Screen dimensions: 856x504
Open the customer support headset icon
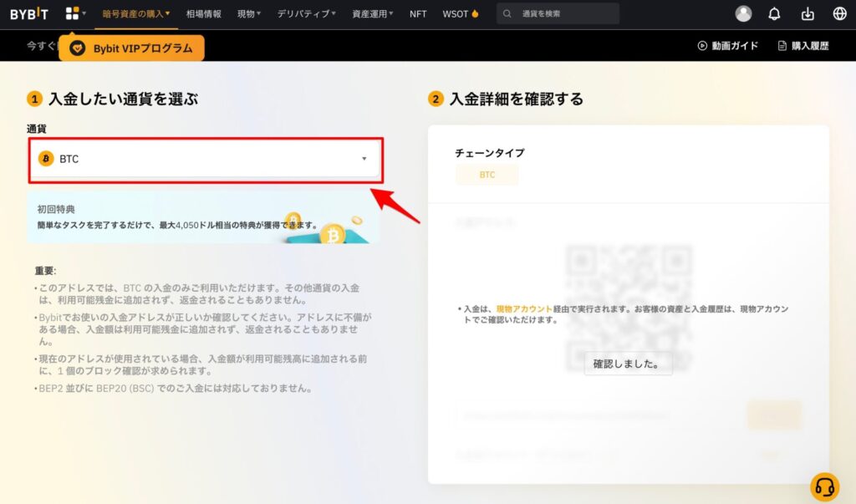click(824, 486)
